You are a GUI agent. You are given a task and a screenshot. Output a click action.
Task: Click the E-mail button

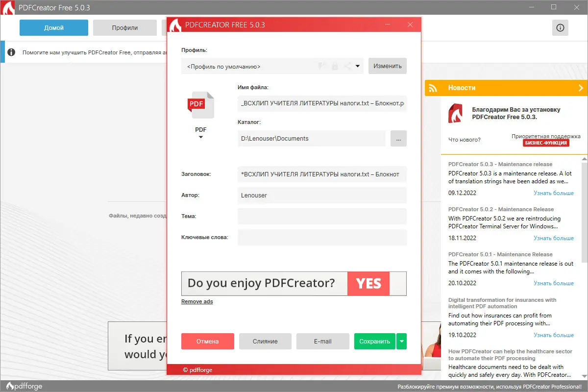click(323, 342)
